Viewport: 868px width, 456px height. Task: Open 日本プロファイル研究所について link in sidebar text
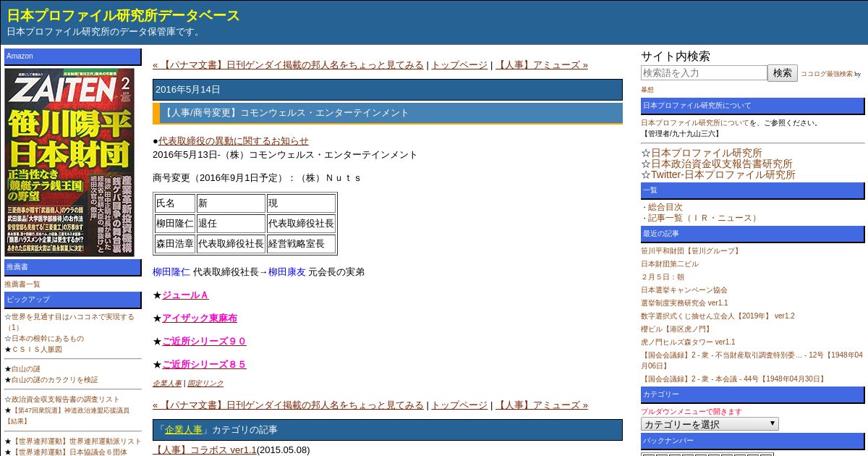click(x=695, y=122)
